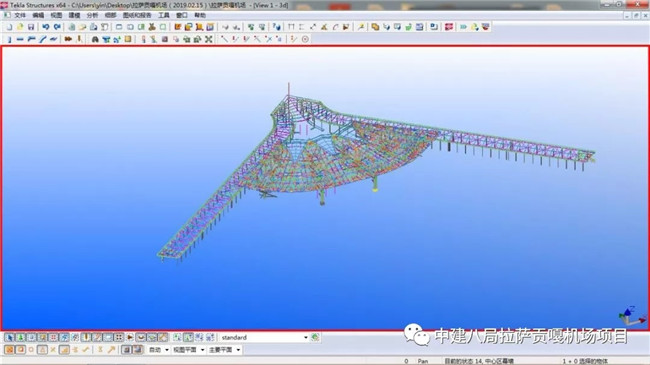Open the 窗口 menu
The width and height of the screenshot is (650, 365).
182,15
